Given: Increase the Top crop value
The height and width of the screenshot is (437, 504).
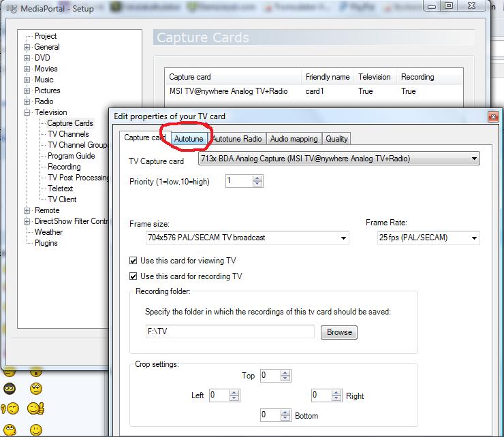Looking at the screenshot, I should point(285,372).
